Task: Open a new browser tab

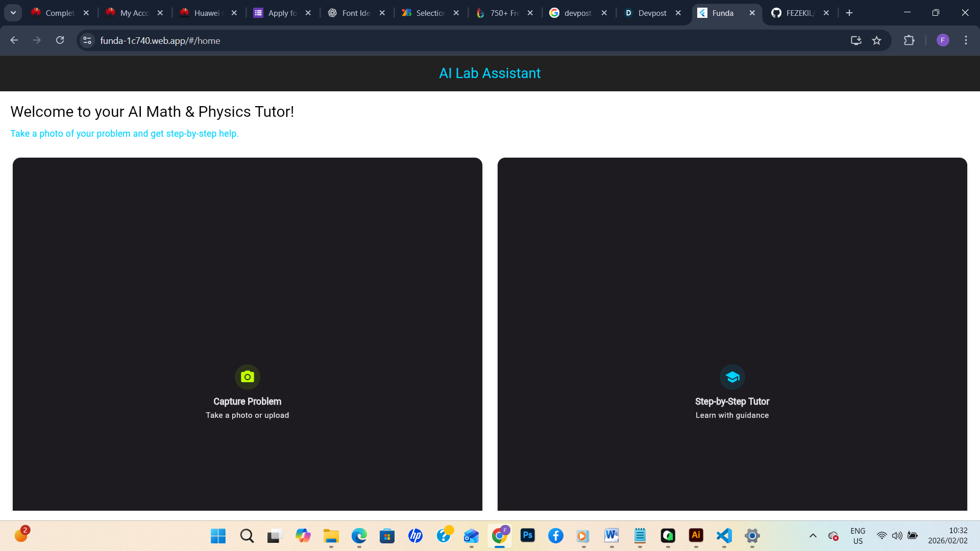Action: (849, 13)
